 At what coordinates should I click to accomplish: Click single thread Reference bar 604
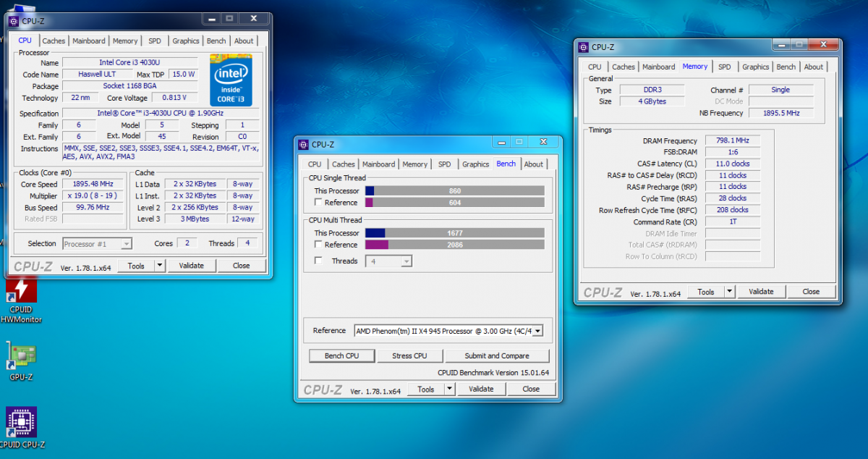click(455, 203)
